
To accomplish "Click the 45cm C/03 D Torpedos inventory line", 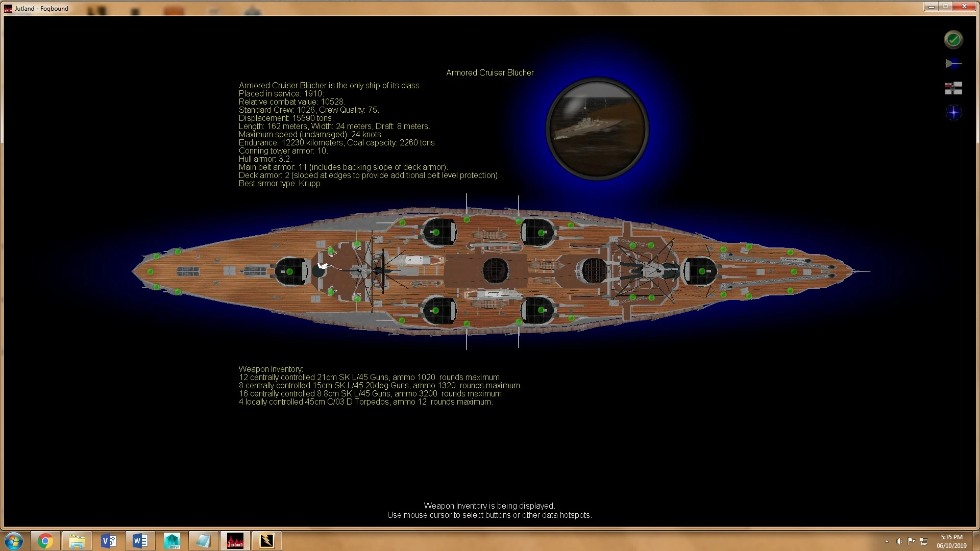I will [x=365, y=402].
